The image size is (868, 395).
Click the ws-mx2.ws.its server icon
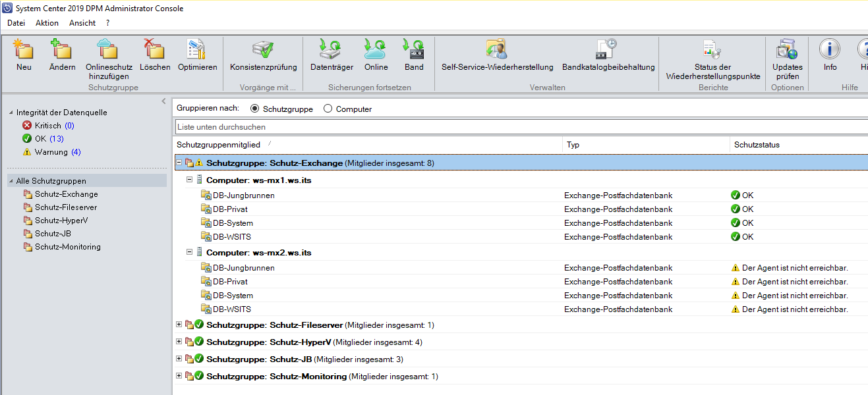[199, 252]
